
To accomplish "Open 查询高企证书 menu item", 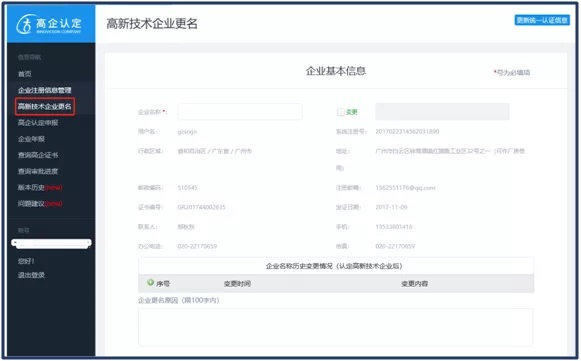I will point(38,155).
